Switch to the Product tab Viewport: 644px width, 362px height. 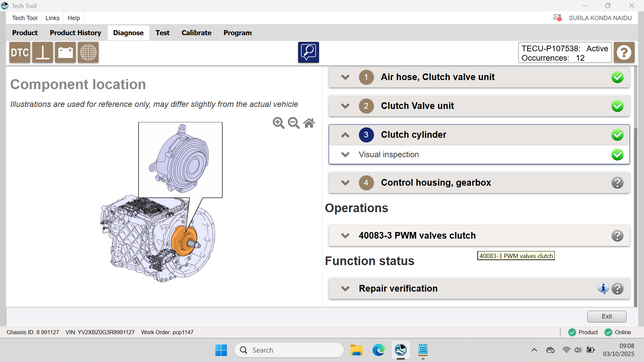click(x=25, y=33)
